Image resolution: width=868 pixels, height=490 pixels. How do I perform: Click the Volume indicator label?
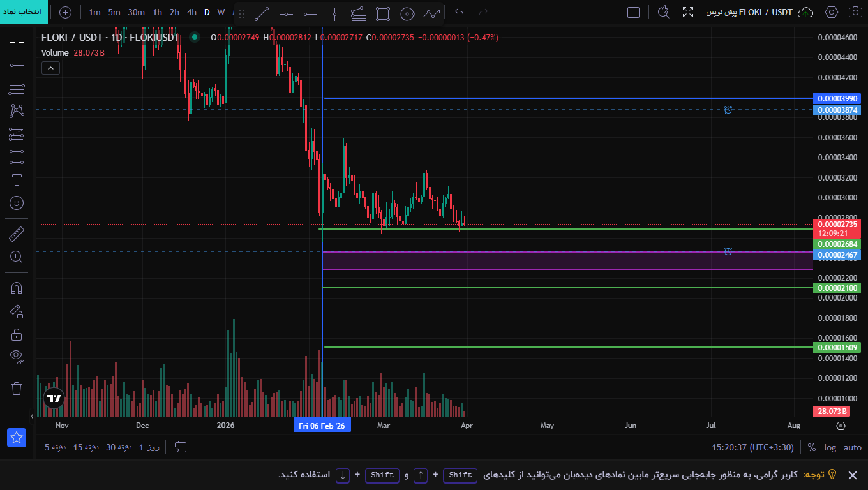coord(55,52)
